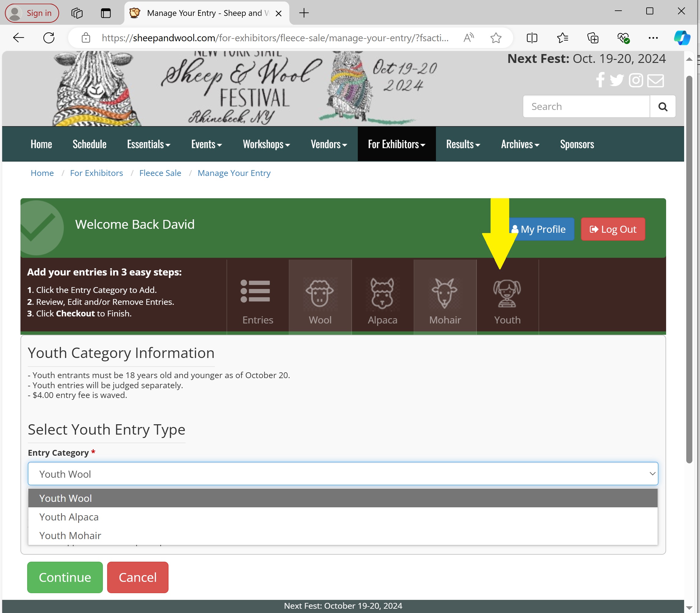Visit the festival Facebook page icon

tap(600, 80)
